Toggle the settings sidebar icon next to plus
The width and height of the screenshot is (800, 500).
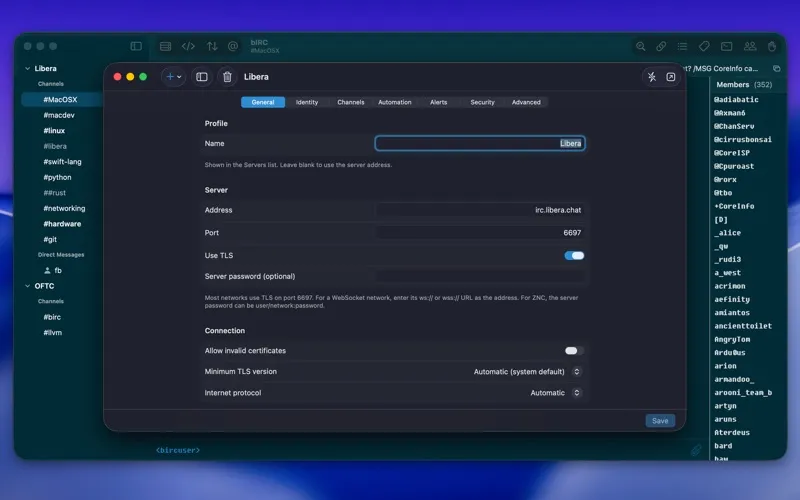(202, 77)
